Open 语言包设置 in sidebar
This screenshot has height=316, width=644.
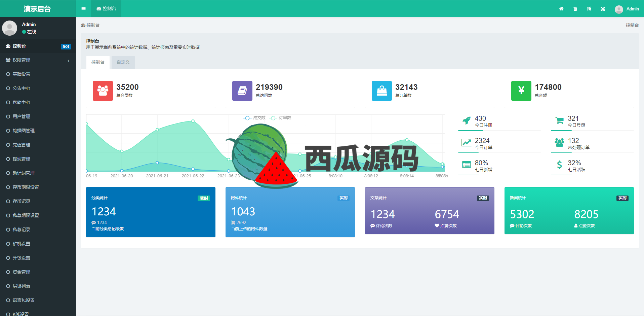(x=38, y=301)
